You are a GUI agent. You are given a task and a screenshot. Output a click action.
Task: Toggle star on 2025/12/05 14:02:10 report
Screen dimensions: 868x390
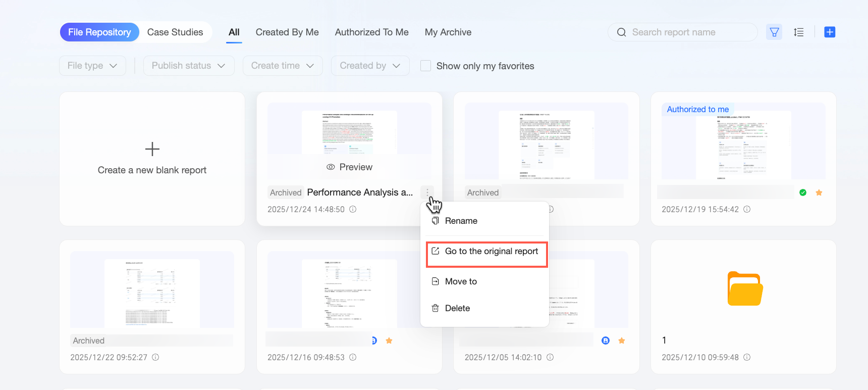pyautogui.click(x=622, y=340)
